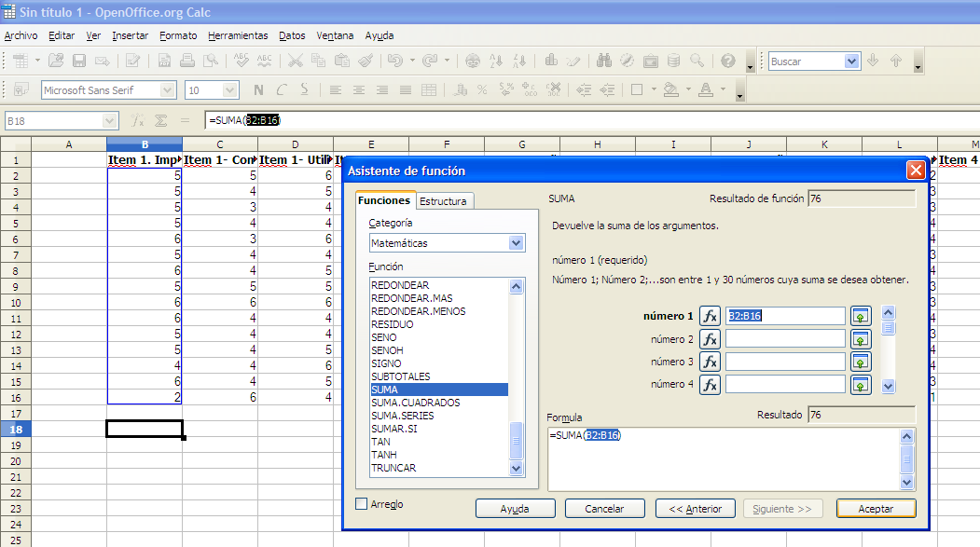Click the Redo arrow icon

pyautogui.click(x=430, y=61)
